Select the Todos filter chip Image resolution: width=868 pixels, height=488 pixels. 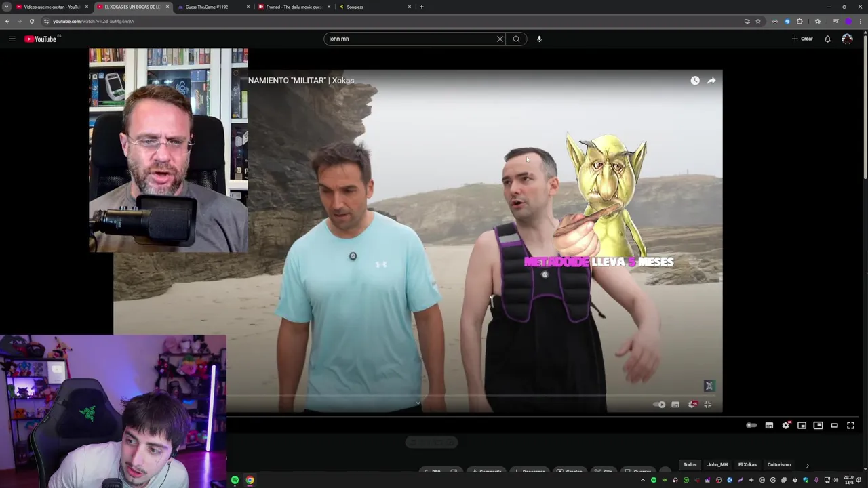point(690,465)
